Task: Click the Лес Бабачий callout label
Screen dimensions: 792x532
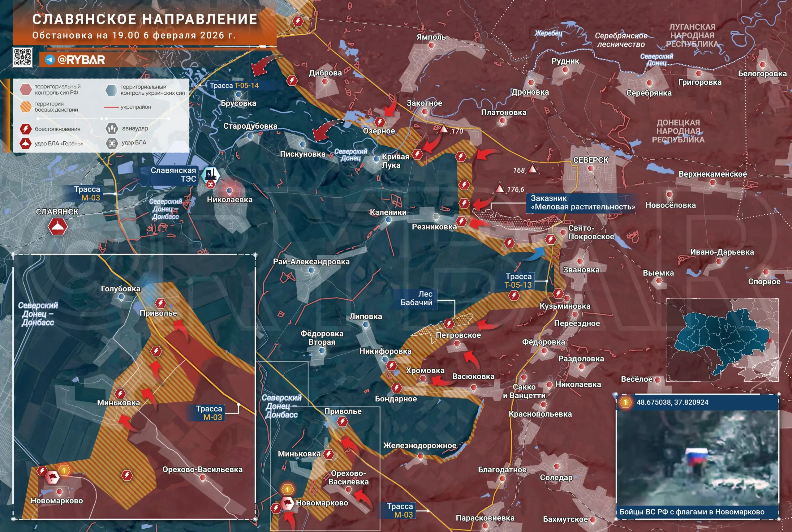Action: pos(416,298)
